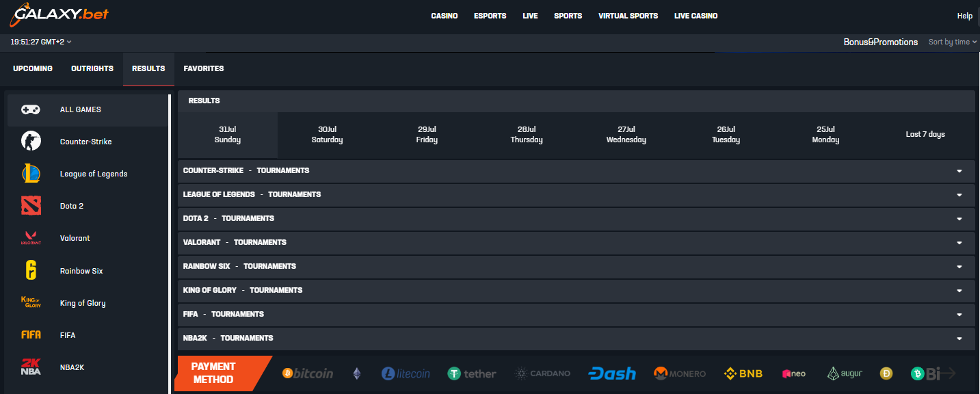Image resolution: width=980 pixels, height=394 pixels.
Task: Click the Neo payment logo
Action: pyautogui.click(x=794, y=373)
